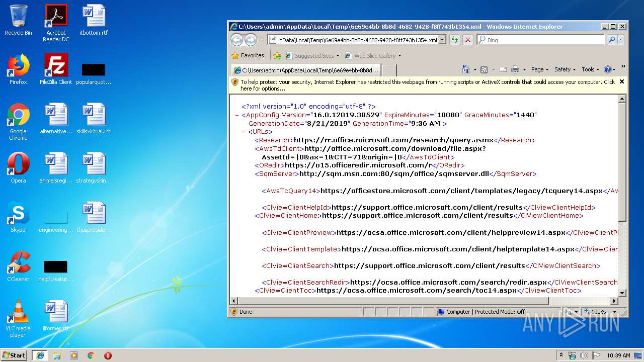Image resolution: width=644 pixels, height=362 pixels.
Task: Select the itbottom.rtf desktop file
Action: 94,20
